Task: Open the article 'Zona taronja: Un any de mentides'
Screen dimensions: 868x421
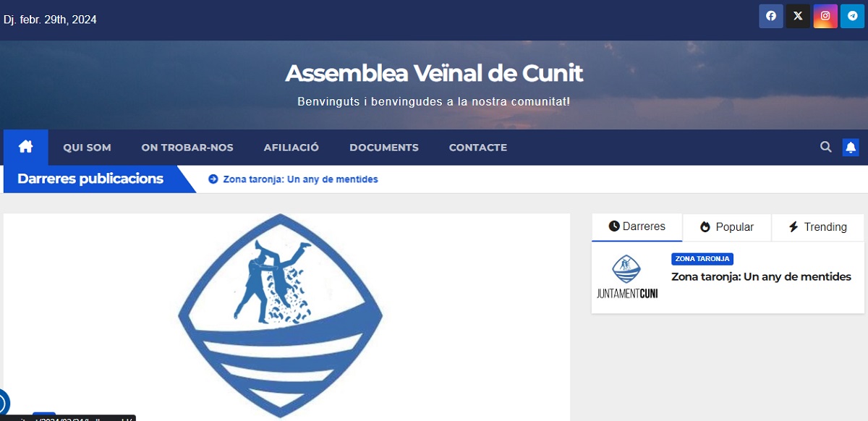Action: pyautogui.click(x=761, y=276)
